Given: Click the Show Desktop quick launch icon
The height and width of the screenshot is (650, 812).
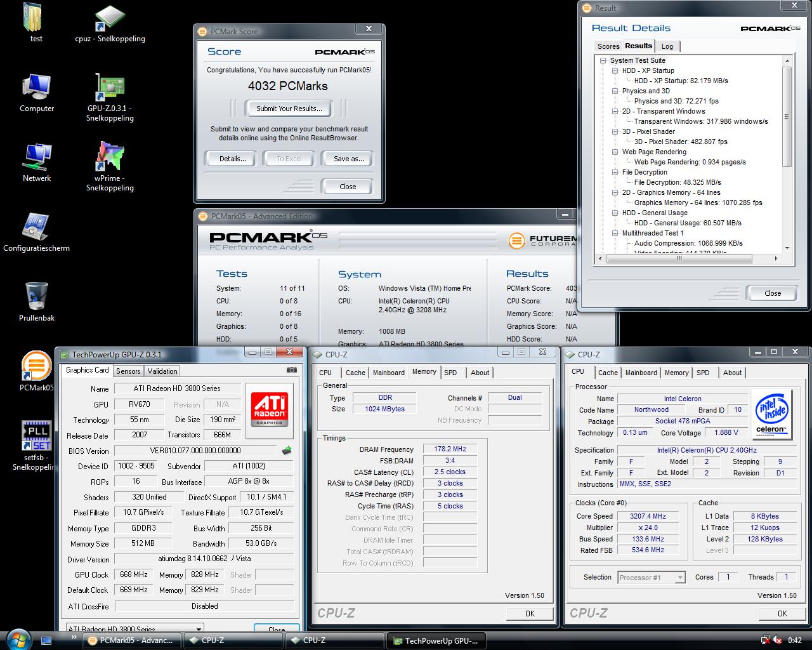Looking at the screenshot, I should (46, 640).
